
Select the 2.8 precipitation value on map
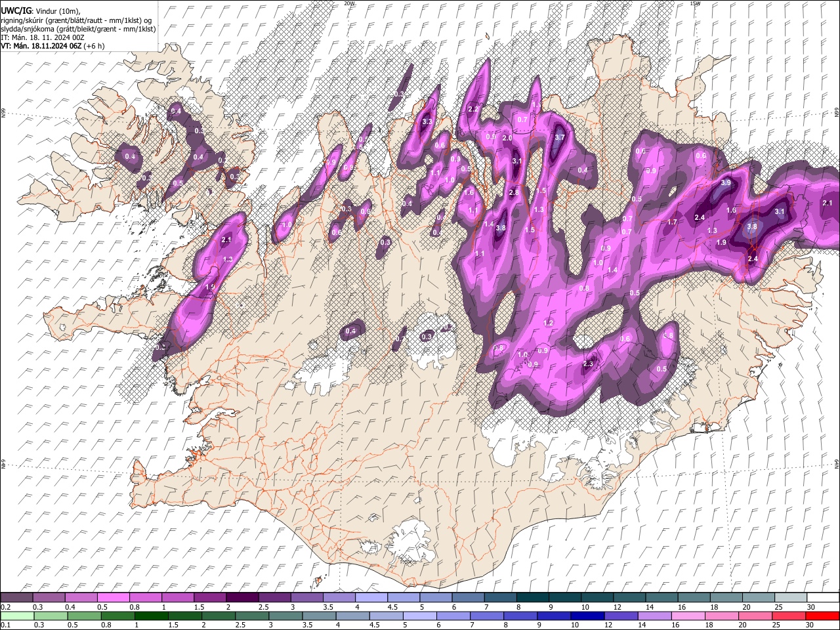pyautogui.click(x=514, y=192)
